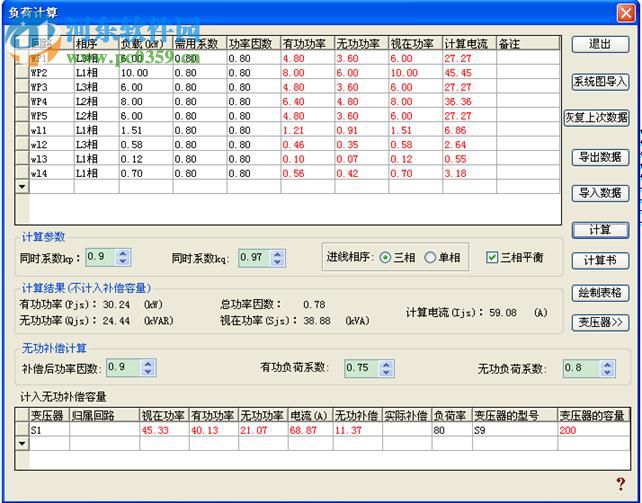The width and height of the screenshot is (642, 503).
Task: Click the 计算 button
Action: coord(600,230)
